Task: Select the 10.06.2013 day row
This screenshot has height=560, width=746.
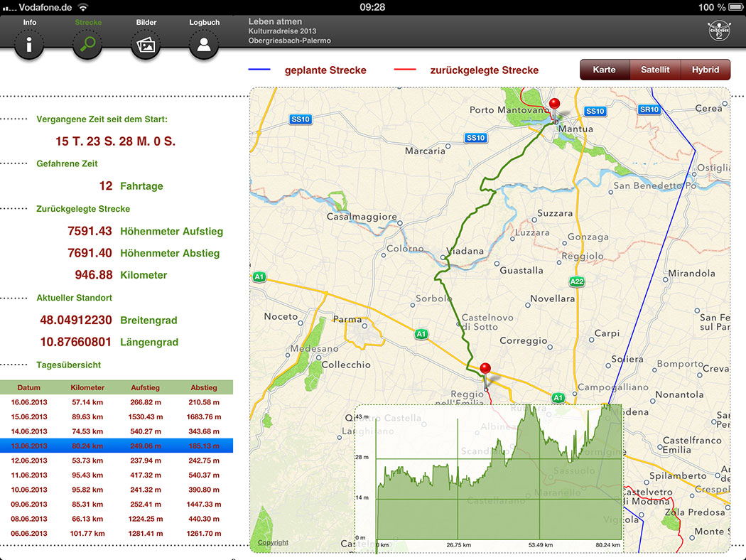Action: coord(117,490)
